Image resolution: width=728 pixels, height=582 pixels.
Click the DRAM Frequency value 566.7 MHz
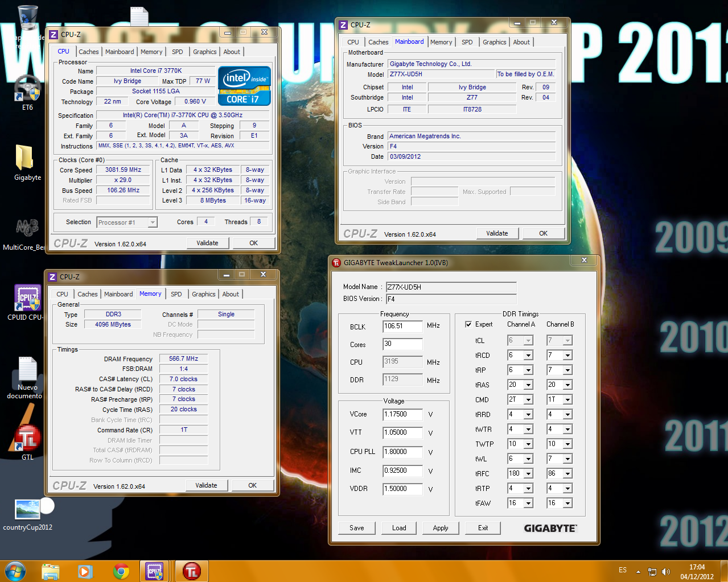pos(184,358)
